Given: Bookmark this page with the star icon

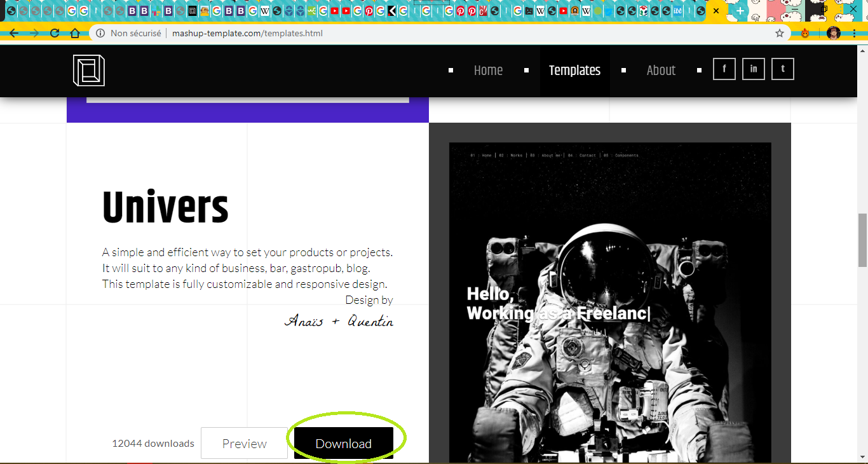Looking at the screenshot, I should [780, 33].
